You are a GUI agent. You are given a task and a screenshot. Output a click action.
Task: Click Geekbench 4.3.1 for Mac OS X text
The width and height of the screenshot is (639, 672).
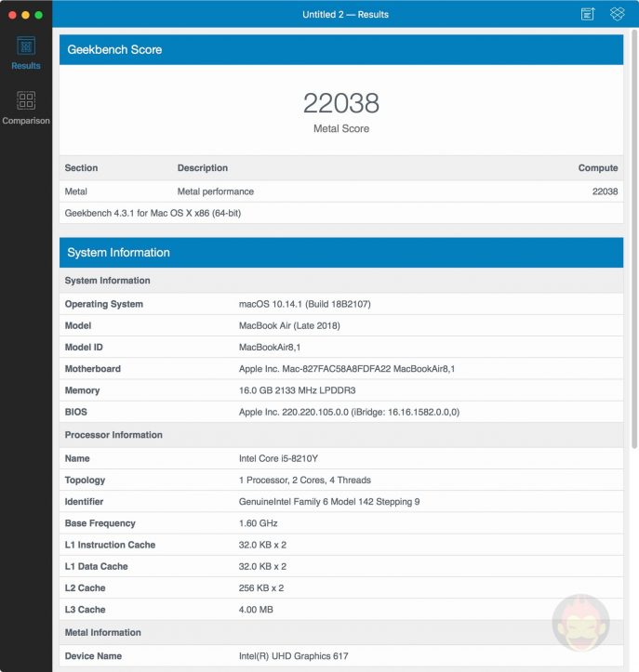[153, 213]
